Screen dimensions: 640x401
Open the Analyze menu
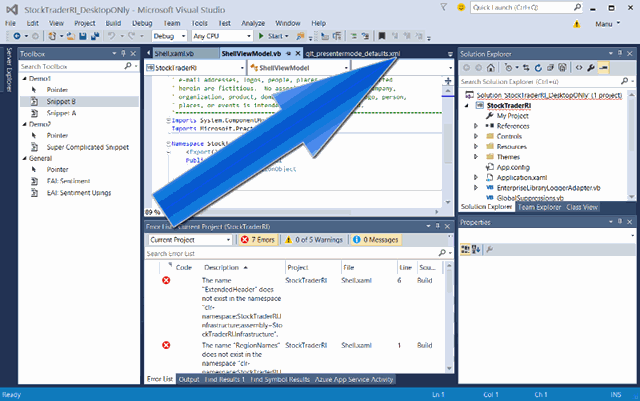click(253, 24)
